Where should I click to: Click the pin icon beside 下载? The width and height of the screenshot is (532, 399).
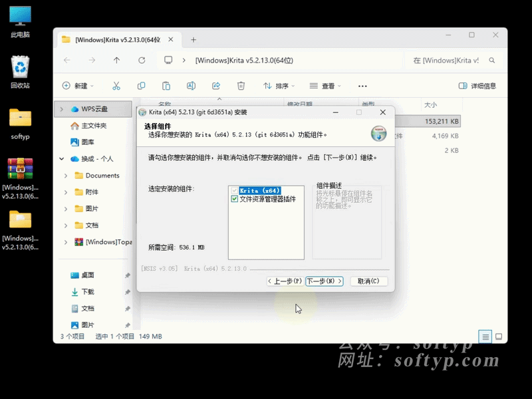(x=128, y=292)
